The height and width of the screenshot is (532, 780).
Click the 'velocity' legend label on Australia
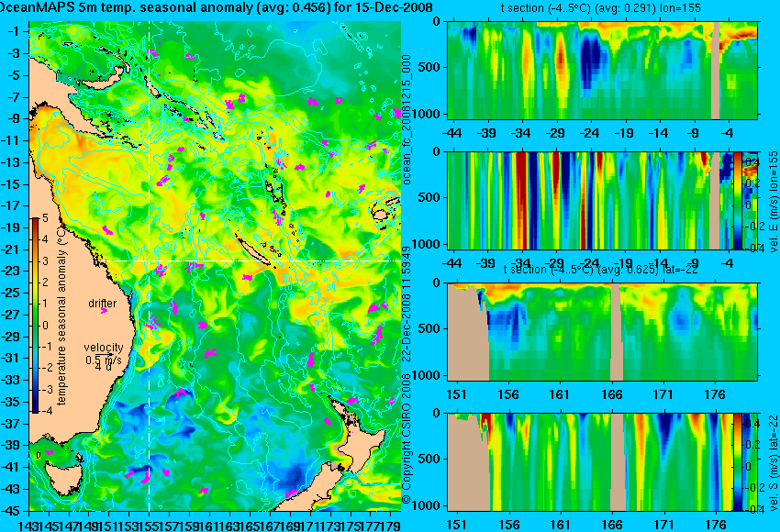tap(103, 348)
